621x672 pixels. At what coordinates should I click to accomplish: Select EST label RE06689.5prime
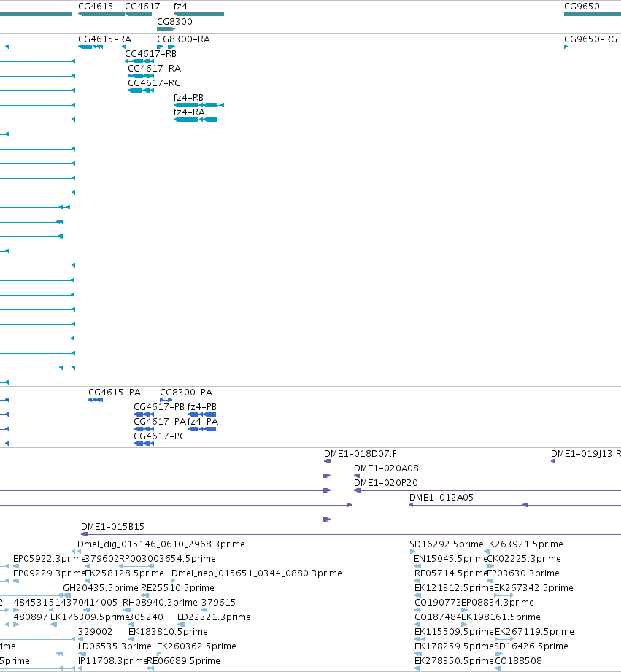click(x=183, y=661)
